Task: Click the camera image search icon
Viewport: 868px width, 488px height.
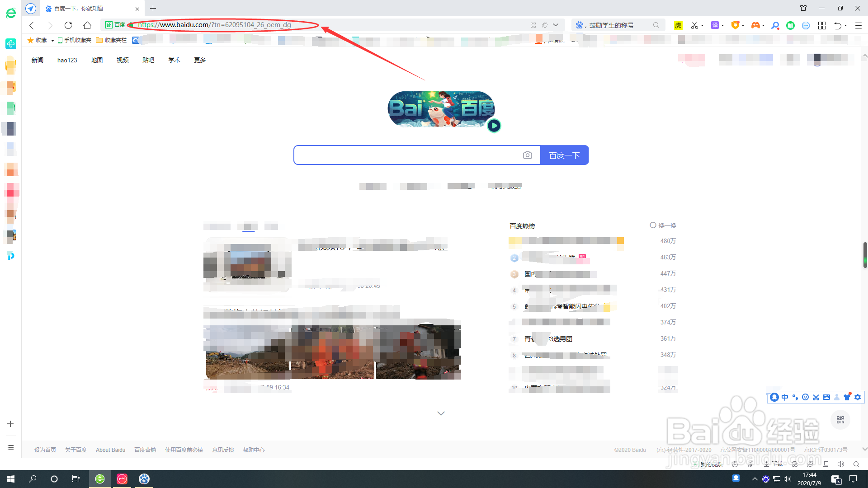Action: click(527, 155)
